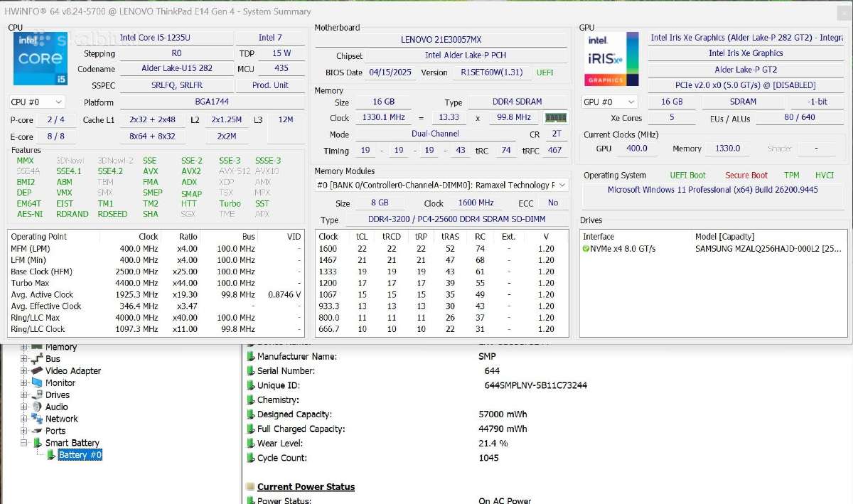Screen dimensions: 853x504
Task: Click the Intel Core i5 logo image
Action: coord(41,59)
